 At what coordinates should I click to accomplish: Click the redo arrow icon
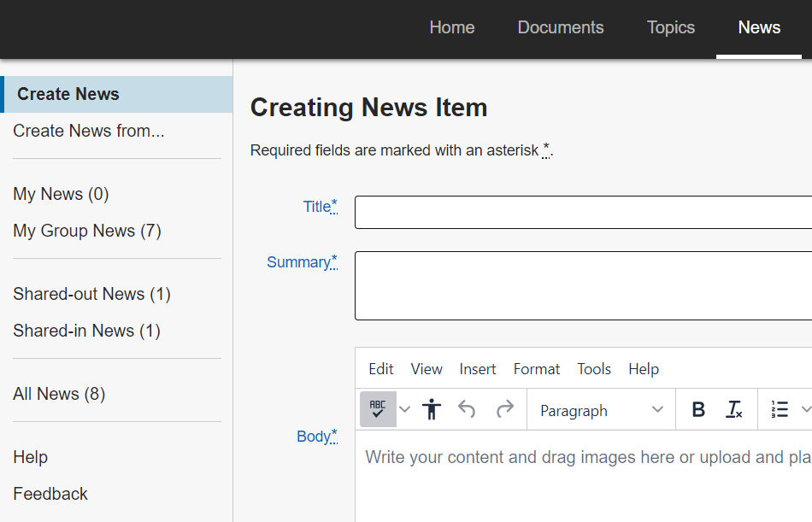click(x=505, y=409)
